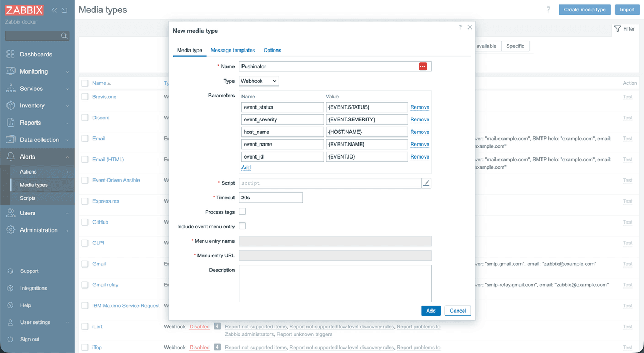
Task: Click the Help question-mark icon in sidebar
Action: pos(10,305)
